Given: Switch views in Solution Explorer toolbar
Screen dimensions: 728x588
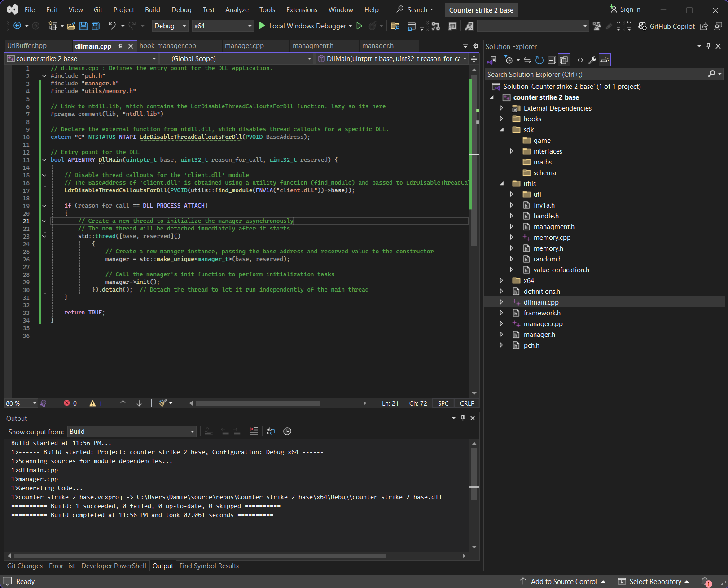Looking at the screenshot, I should [x=492, y=60].
